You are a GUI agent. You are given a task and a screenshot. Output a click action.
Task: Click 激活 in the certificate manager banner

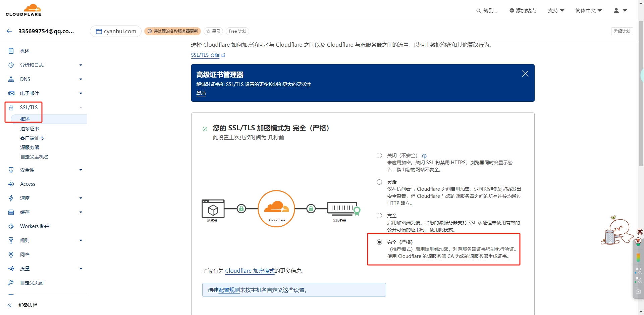(201, 93)
